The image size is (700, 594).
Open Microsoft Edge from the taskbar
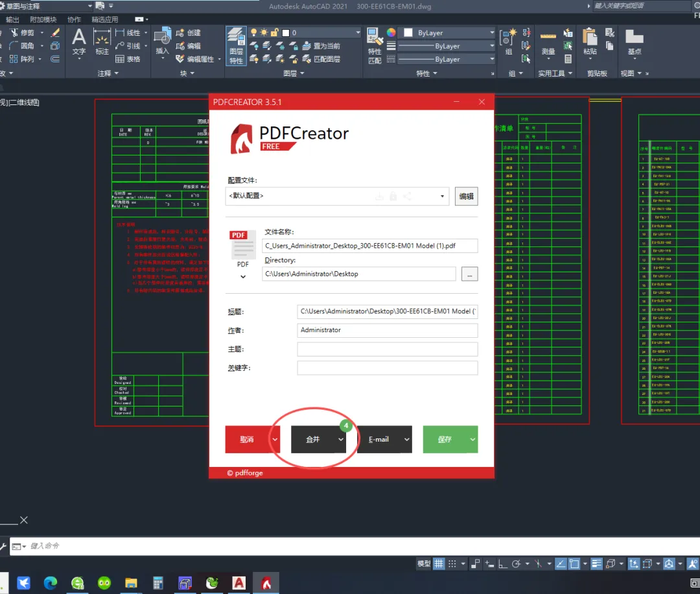[51, 583]
